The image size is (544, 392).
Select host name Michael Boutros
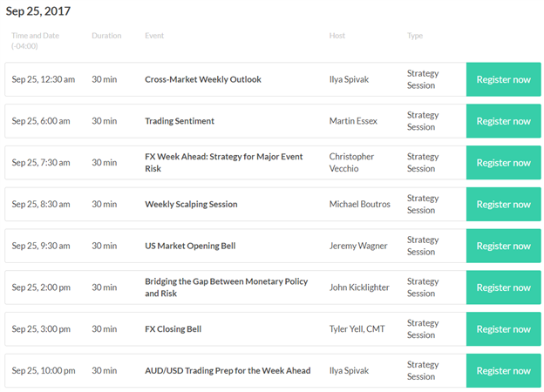(x=360, y=204)
